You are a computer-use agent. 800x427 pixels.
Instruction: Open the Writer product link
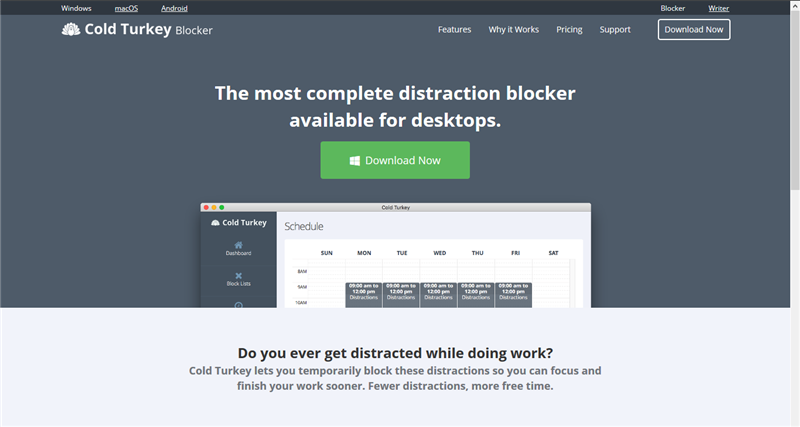[718, 8]
